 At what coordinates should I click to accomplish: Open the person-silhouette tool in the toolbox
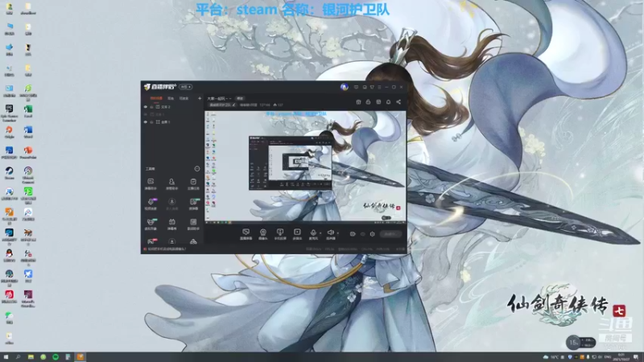171,183
